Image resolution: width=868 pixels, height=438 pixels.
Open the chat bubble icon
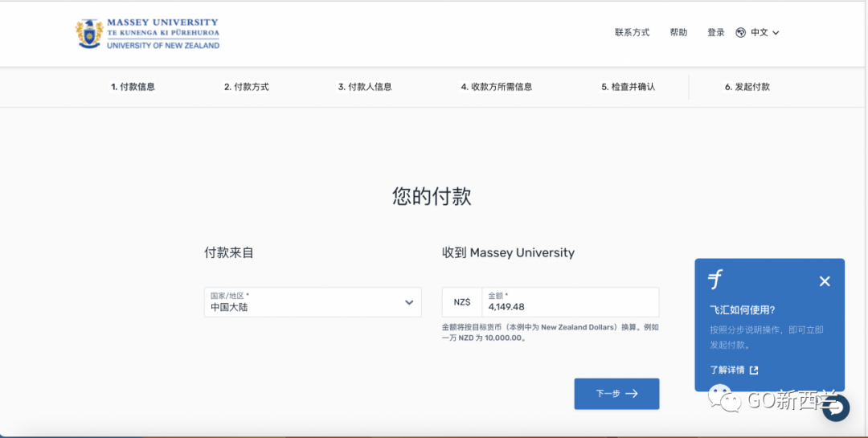[836, 408]
